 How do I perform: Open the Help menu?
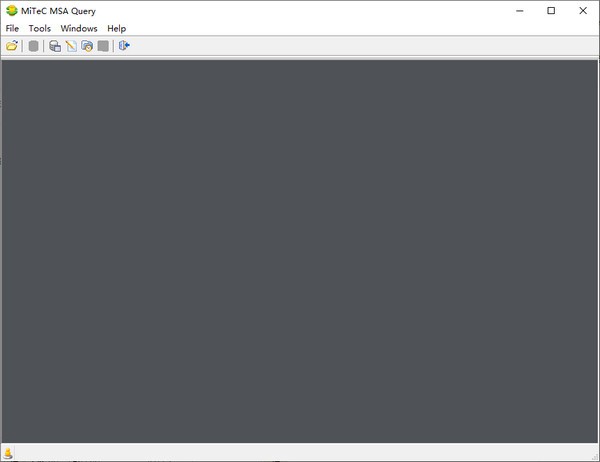pyautogui.click(x=117, y=28)
